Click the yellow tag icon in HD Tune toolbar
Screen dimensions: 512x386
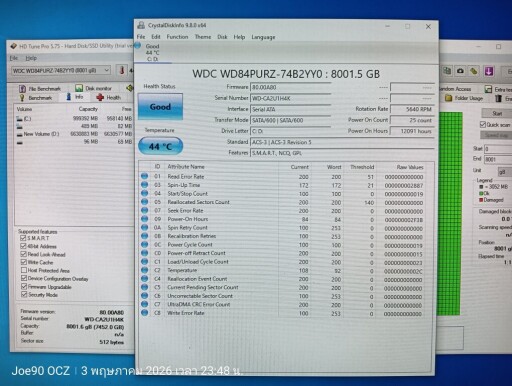(474, 71)
